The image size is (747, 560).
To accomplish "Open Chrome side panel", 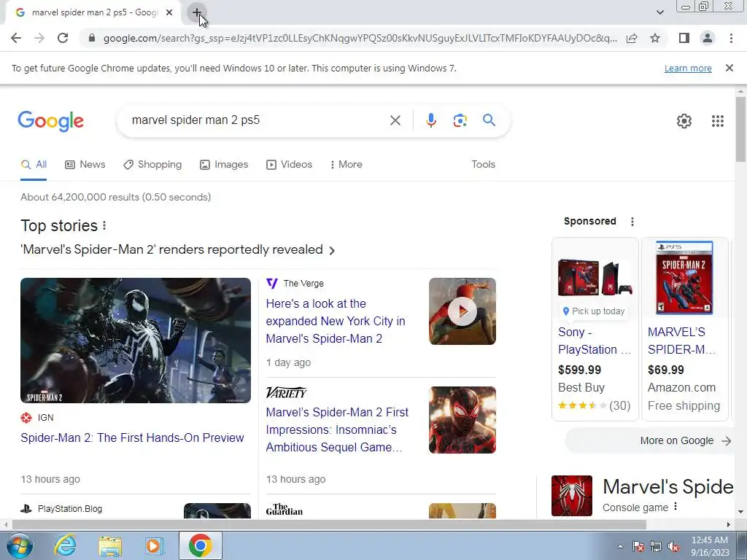I will pos(684,38).
